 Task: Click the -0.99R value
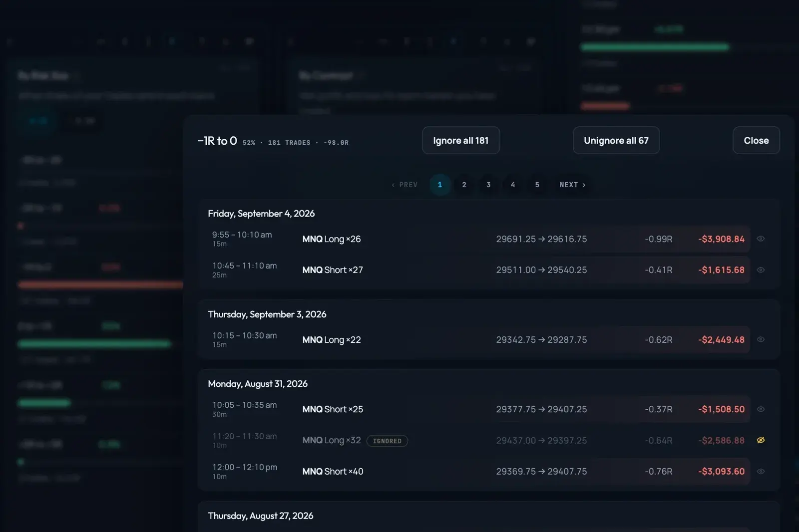click(x=659, y=239)
